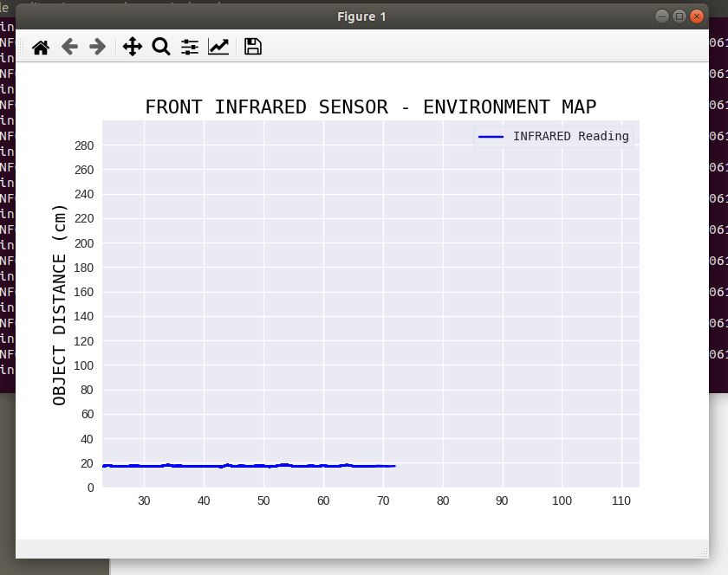Click the blue infrared reading curve
Viewport: 728px width, 575px height.
point(249,466)
